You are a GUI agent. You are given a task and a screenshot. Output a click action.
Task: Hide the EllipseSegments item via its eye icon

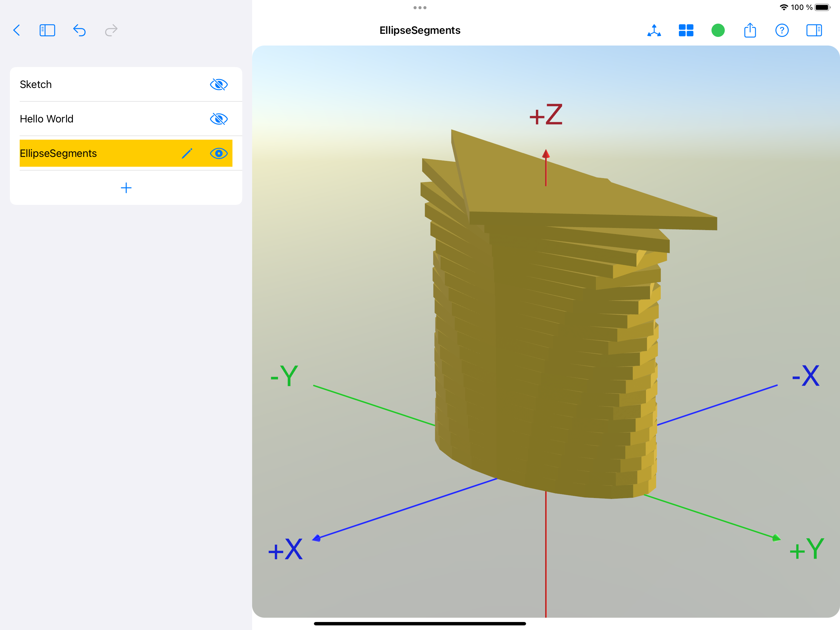click(219, 153)
